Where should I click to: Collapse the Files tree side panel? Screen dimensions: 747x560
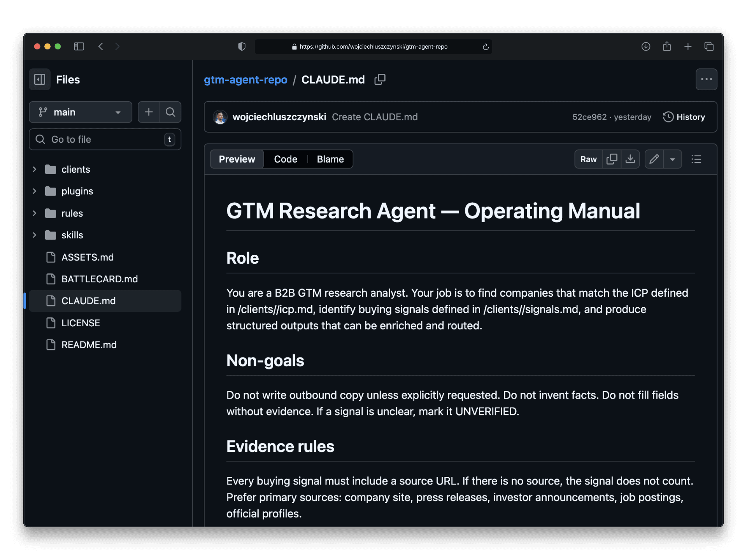tap(40, 79)
